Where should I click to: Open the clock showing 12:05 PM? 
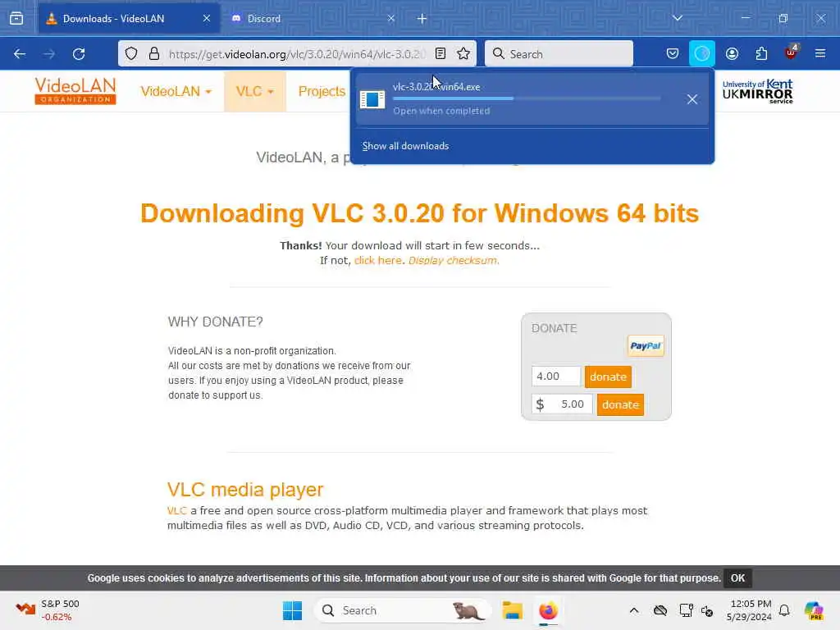click(749, 610)
